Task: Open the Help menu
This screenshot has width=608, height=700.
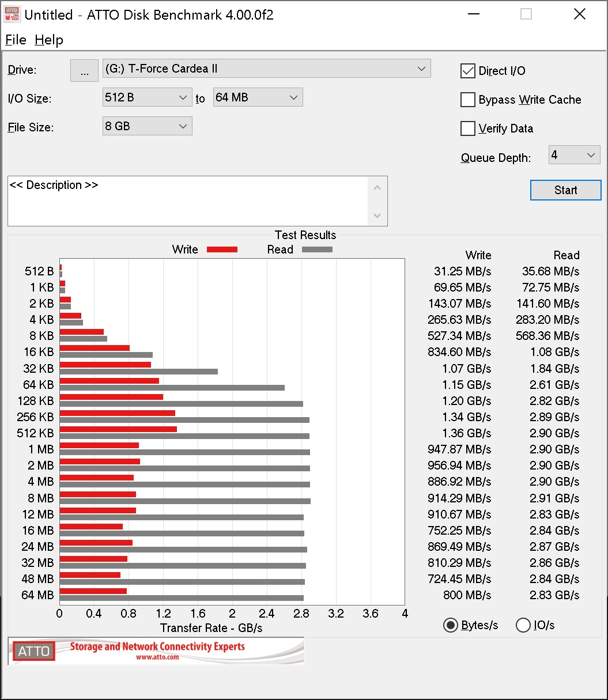Action: pyautogui.click(x=49, y=40)
